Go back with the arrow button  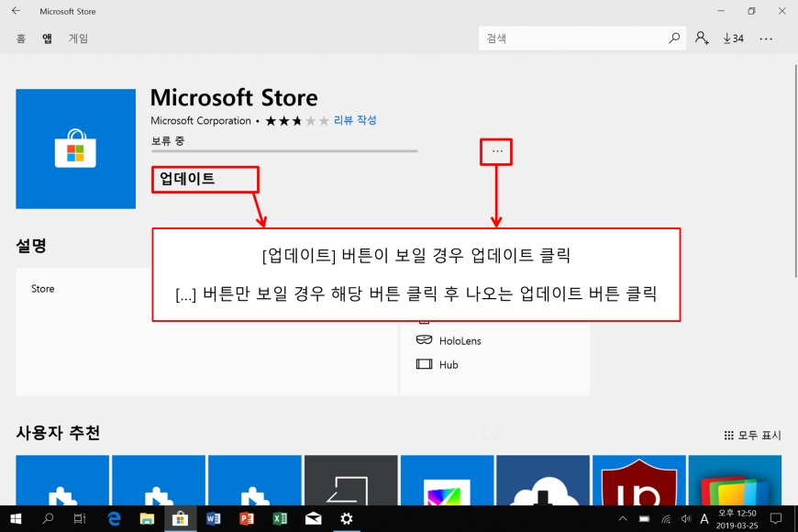16,11
